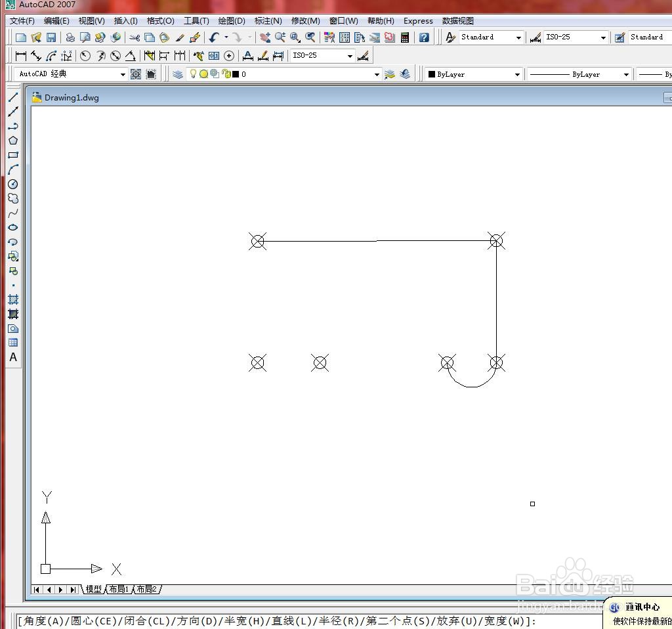Select the Table tool
Viewport: 672px width, 629px height.
[13, 343]
